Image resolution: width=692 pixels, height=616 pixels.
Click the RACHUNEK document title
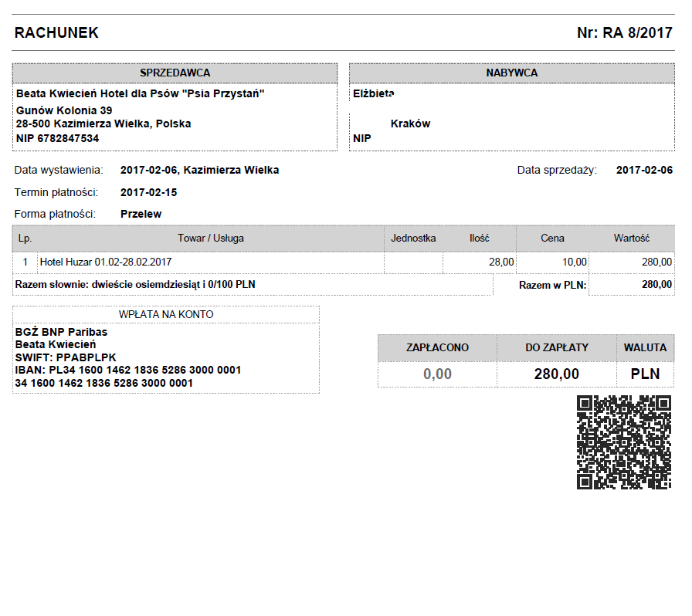56,33
